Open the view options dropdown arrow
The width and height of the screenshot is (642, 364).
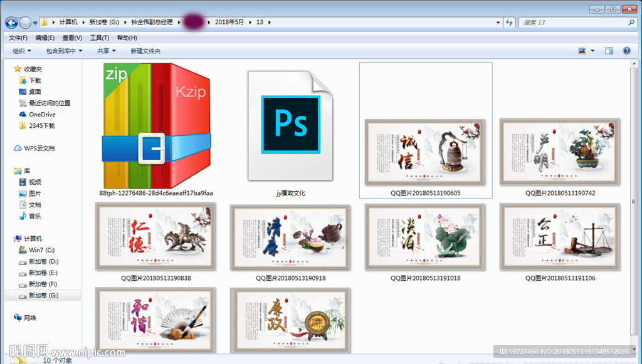click(592, 51)
